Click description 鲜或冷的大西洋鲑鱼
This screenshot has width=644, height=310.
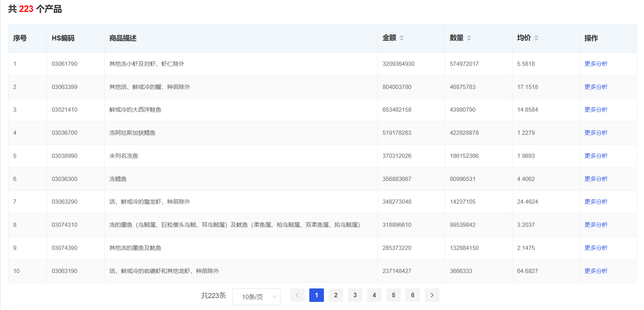pos(135,110)
